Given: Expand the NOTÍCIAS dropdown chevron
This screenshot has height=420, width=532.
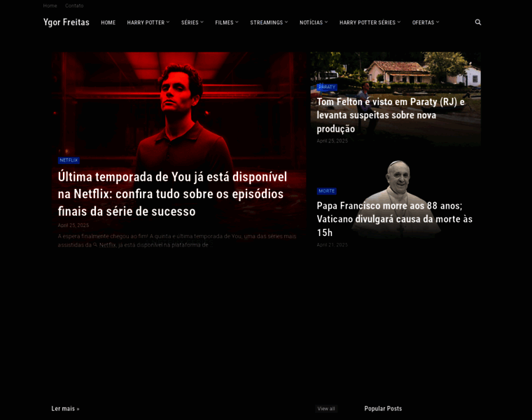Looking at the screenshot, I should tap(326, 22).
